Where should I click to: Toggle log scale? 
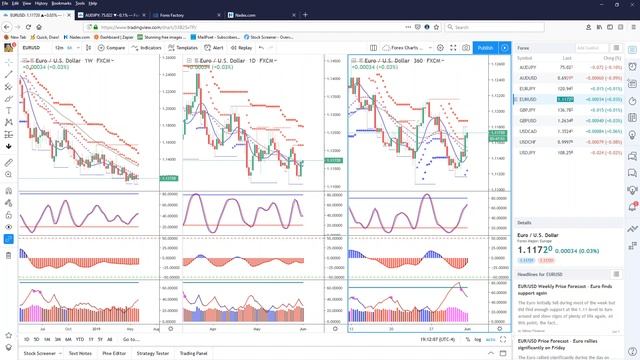tap(478, 340)
